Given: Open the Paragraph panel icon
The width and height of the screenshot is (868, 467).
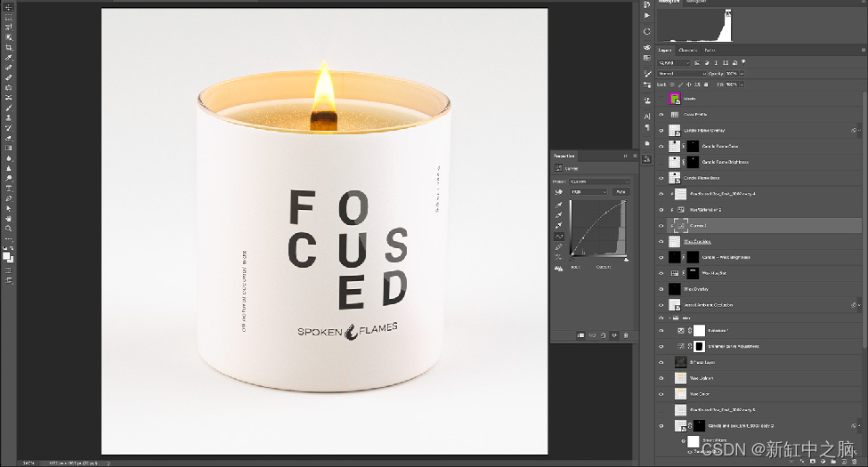Looking at the screenshot, I should (x=647, y=128).
